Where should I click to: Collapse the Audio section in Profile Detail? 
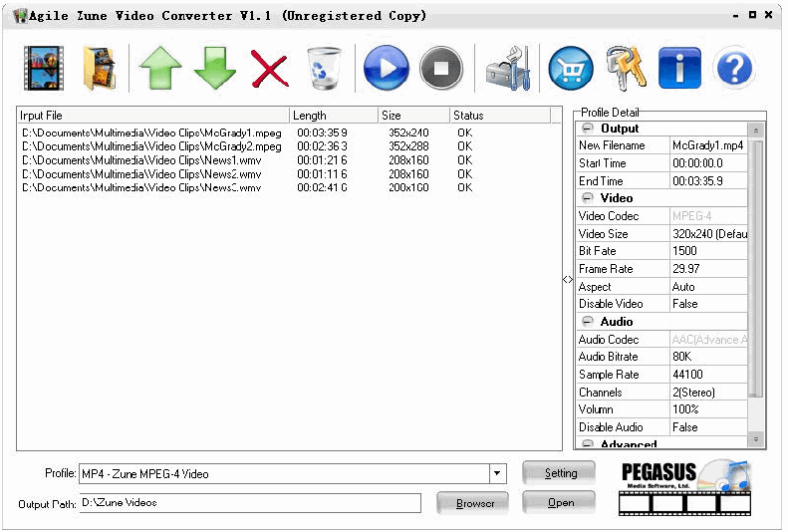[x=587, y=322]
